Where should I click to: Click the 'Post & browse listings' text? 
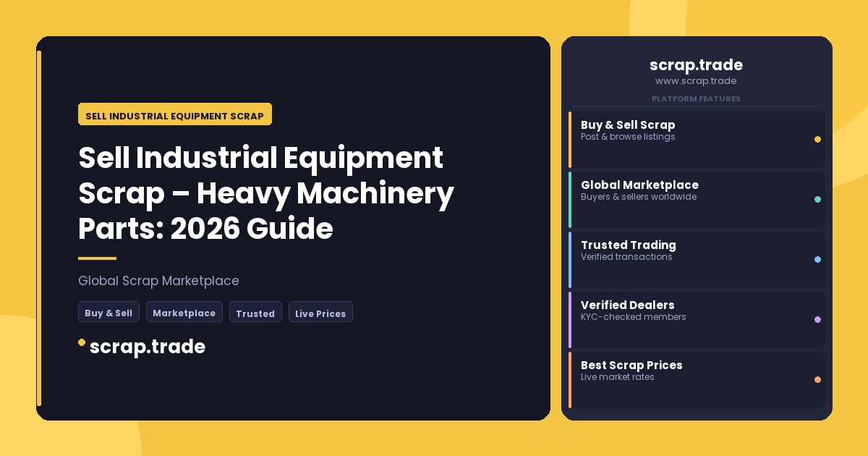[628, 137]
